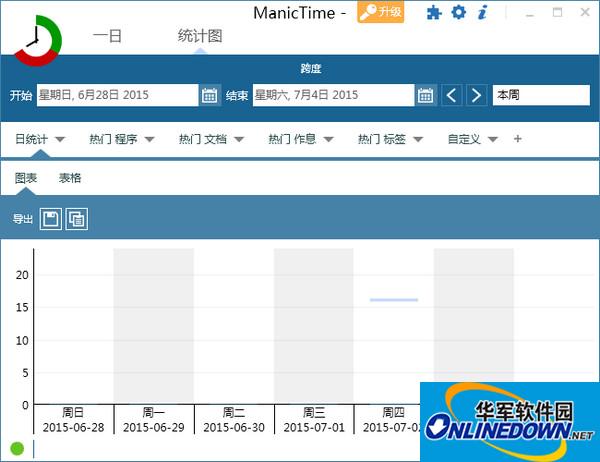Maximize the ManicTime window

tap(558, 13)
